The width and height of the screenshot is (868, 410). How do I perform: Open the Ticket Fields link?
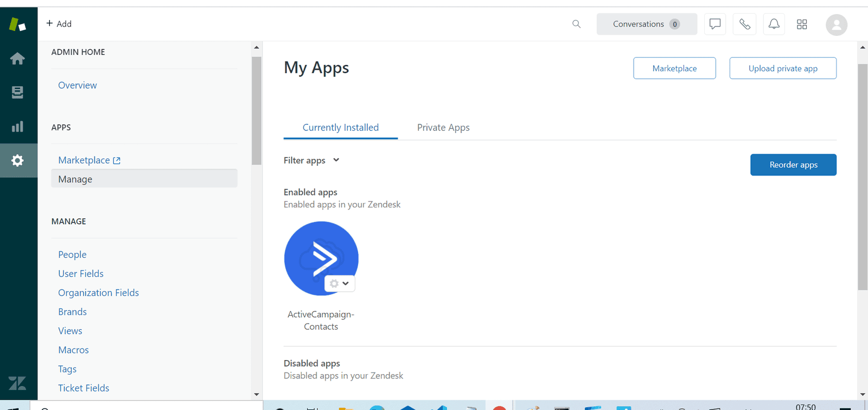(84, 388)
